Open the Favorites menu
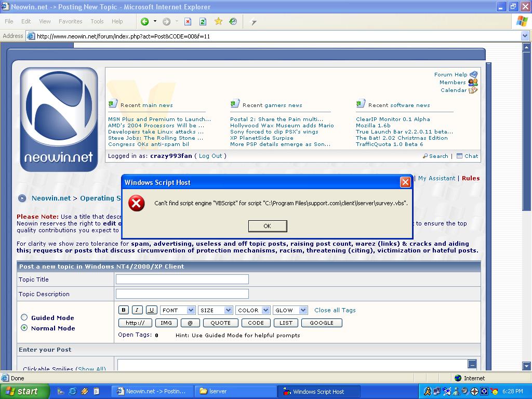This screenshot has width=532, height=399. click(x=71, y=21)
